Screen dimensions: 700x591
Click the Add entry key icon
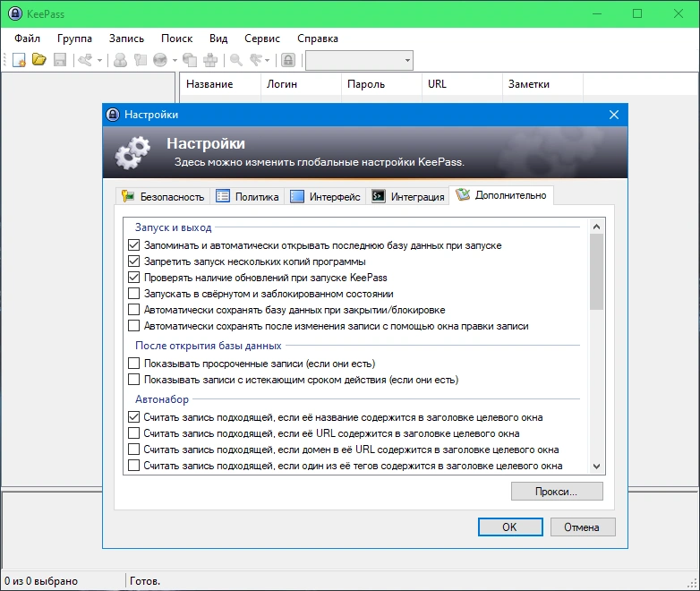(85, 60)
